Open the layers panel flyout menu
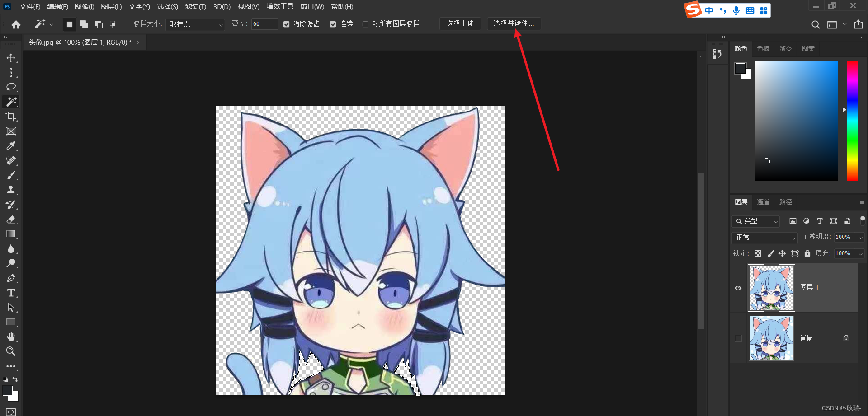868x416 pixels. coord(862,202)
